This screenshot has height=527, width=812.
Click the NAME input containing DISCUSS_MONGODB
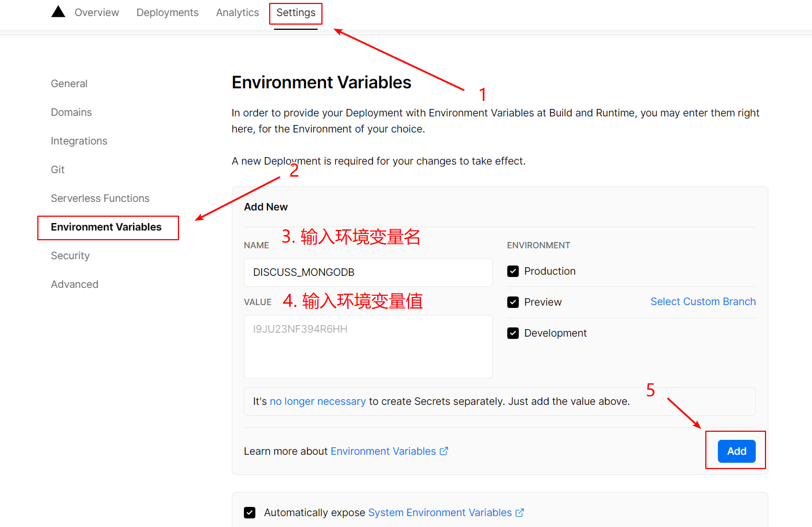point(368,272)
